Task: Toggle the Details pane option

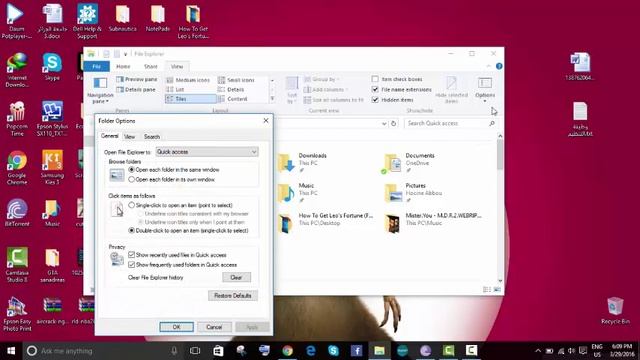Action: click(136, 89)
